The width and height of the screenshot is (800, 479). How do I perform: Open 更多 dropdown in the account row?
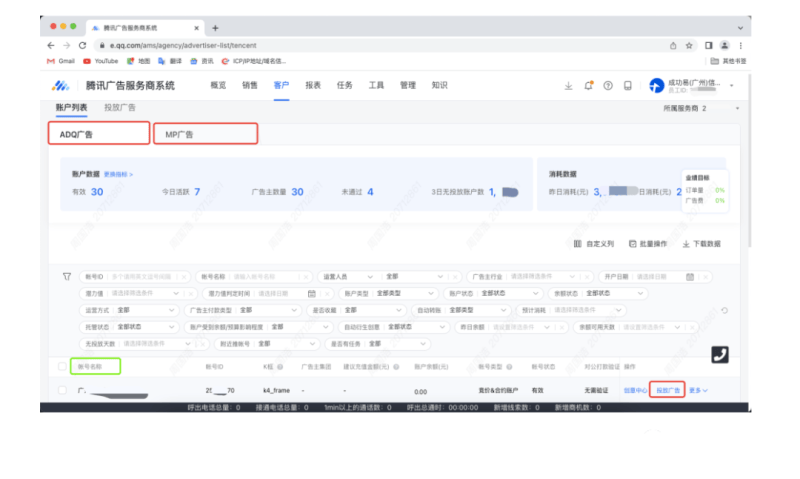698,390
